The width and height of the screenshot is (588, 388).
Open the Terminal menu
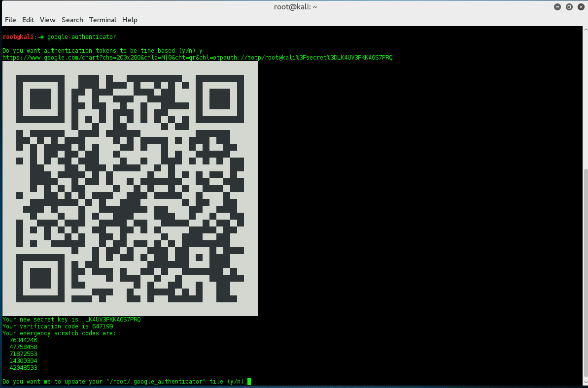click(103, 20)
